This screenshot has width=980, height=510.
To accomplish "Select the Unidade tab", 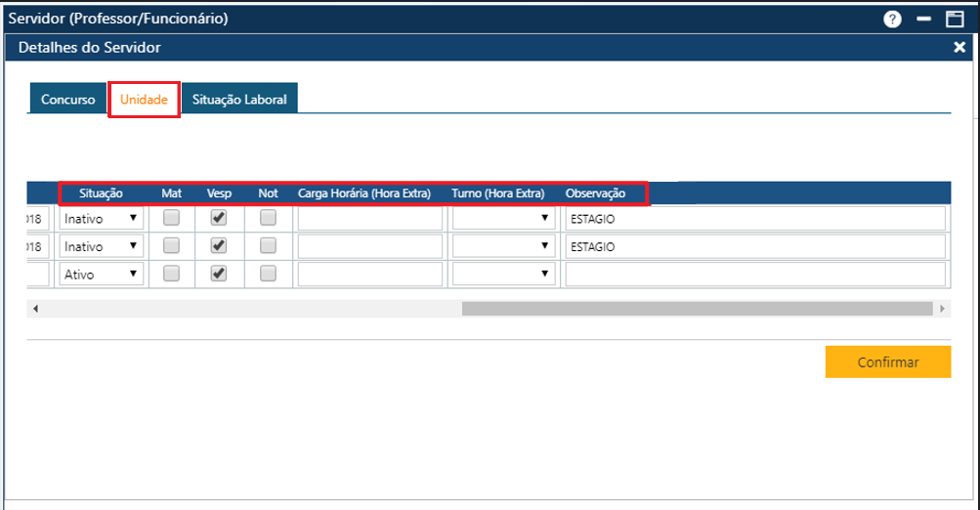I will pyautogui.click(x=144, y=100).
